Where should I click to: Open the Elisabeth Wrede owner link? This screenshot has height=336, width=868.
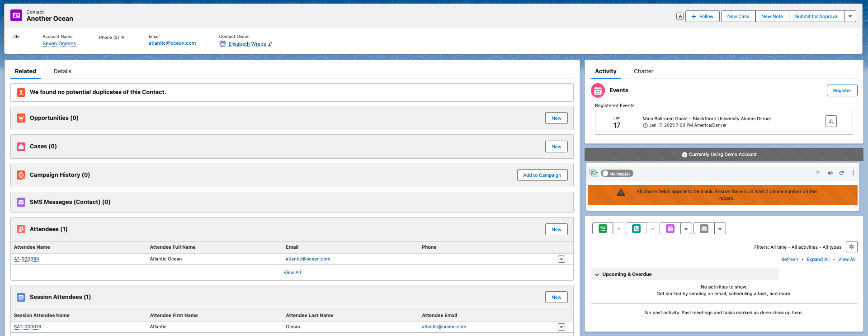pos(247,44)
